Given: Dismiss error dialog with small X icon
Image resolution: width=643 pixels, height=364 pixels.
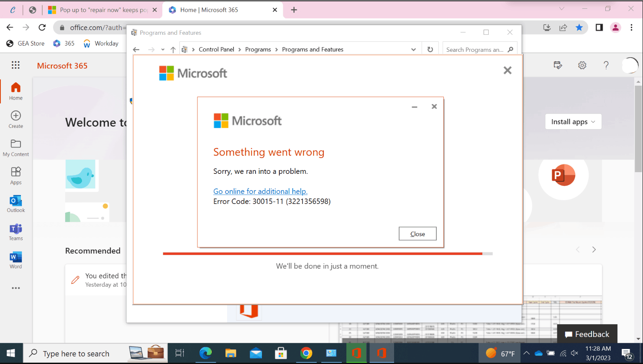Looking at the screenshot, I should pyautogui.click(x=434, y=107).
